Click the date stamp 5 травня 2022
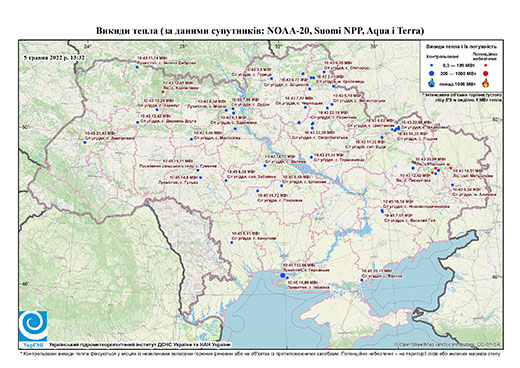This screenshot has height=368, width=520. (54, 57)
